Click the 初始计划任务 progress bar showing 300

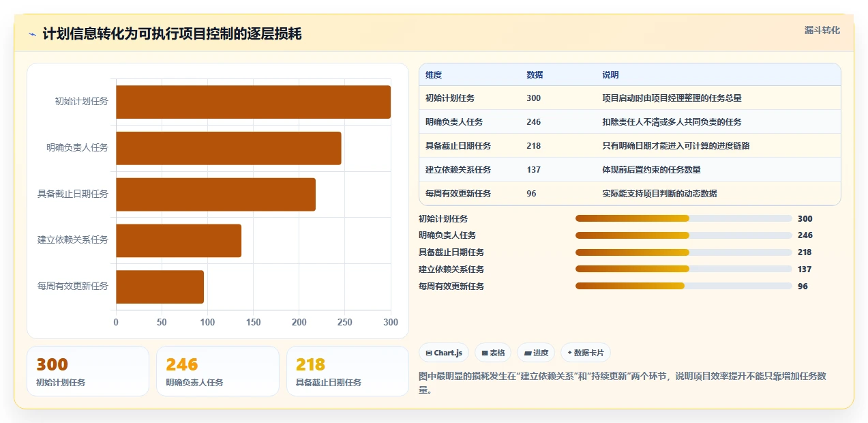pyautogui.click(x=684, y=219)
